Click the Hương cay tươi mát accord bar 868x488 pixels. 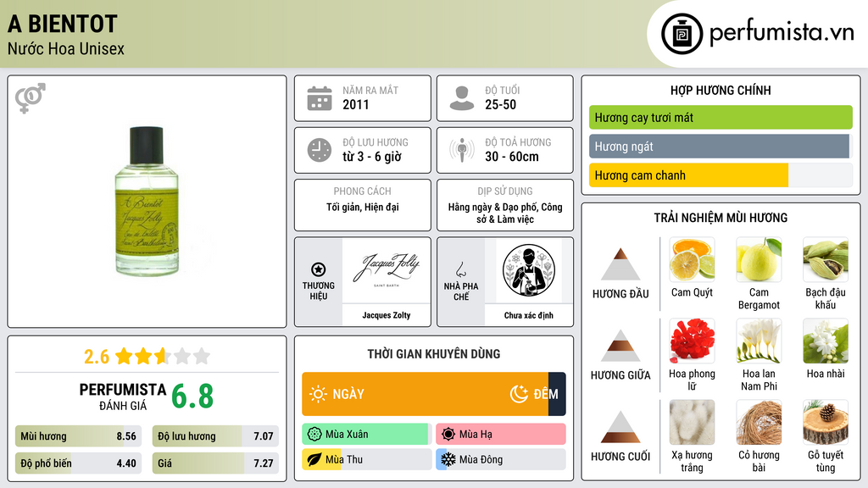tap(721, 117)
